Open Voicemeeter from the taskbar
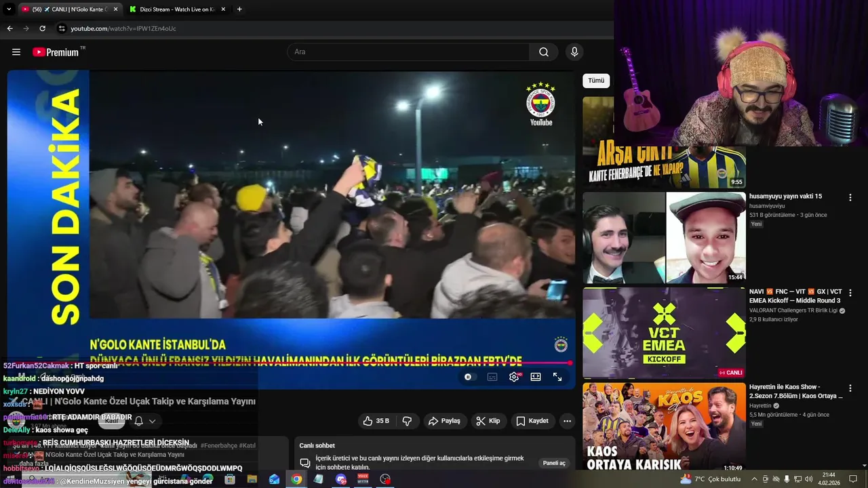 [363, 479]
